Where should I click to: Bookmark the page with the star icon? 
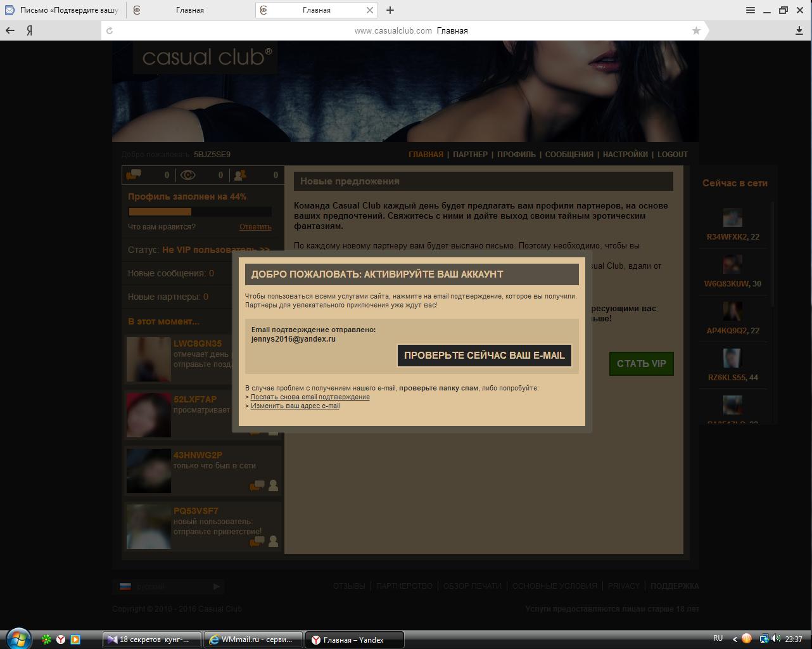[x=696, y=30]
